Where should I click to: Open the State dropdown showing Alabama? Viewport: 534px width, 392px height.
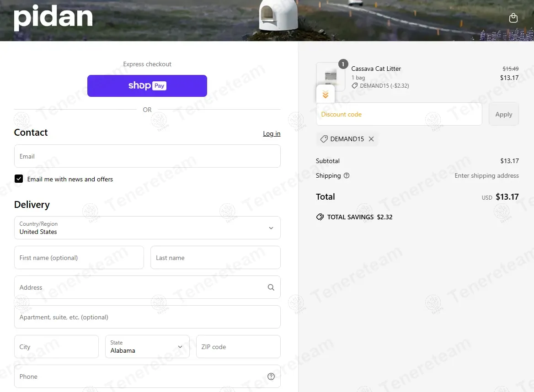coord(147,346)
